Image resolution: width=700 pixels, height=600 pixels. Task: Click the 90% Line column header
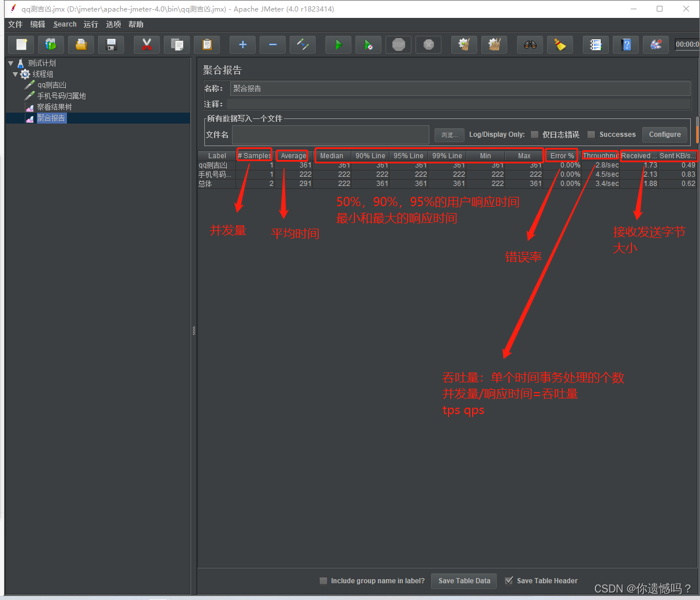coord(370,156)
